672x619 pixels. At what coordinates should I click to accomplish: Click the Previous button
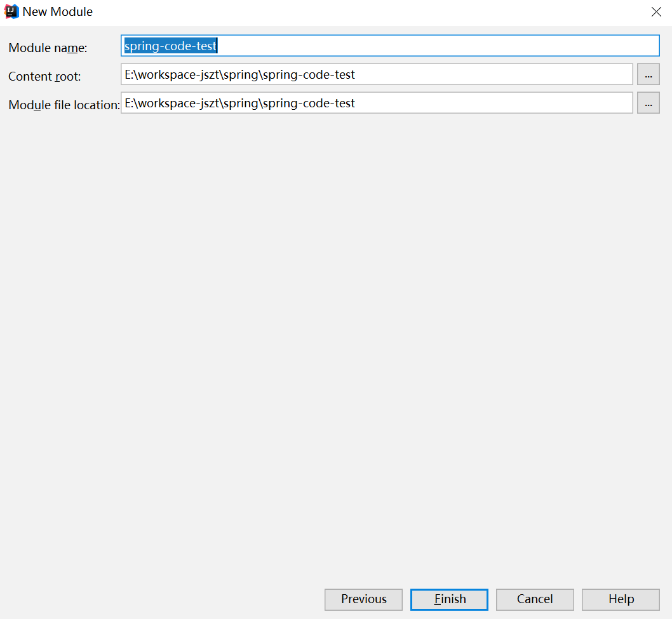tap(363, 599)
